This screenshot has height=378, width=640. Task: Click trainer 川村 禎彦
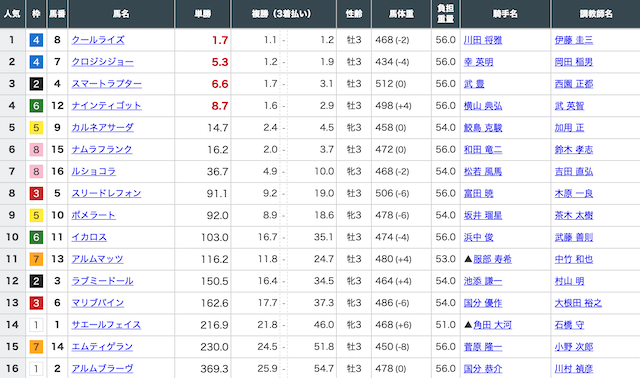(573, 369)
